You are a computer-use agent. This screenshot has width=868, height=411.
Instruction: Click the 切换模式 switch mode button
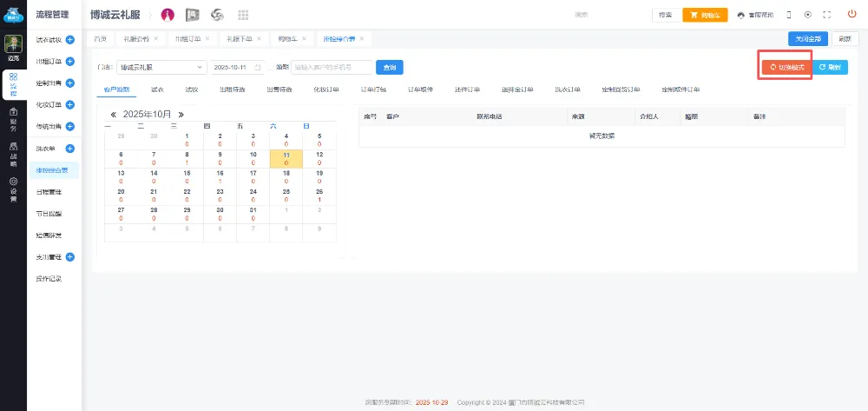(x=786, y=67)
